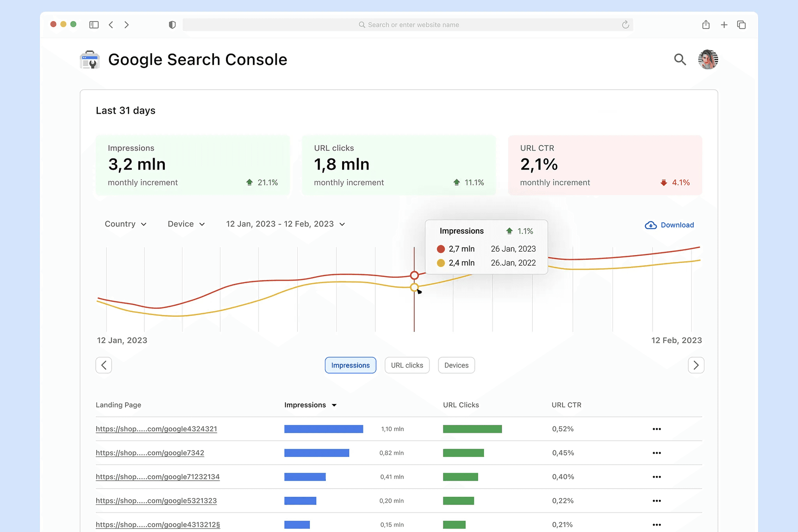Open the options menu for google4324321 row
The width and height of the screenshot is (798, 532).
point(657,429)
